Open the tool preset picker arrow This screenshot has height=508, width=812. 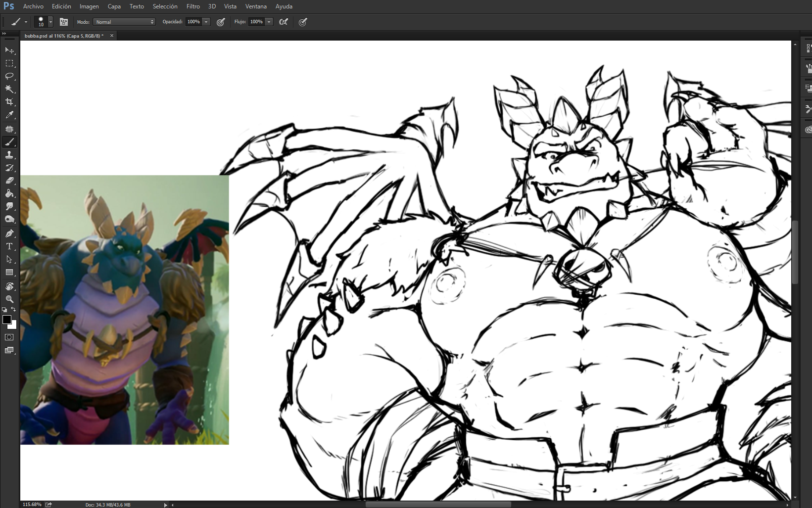[26, 22]
